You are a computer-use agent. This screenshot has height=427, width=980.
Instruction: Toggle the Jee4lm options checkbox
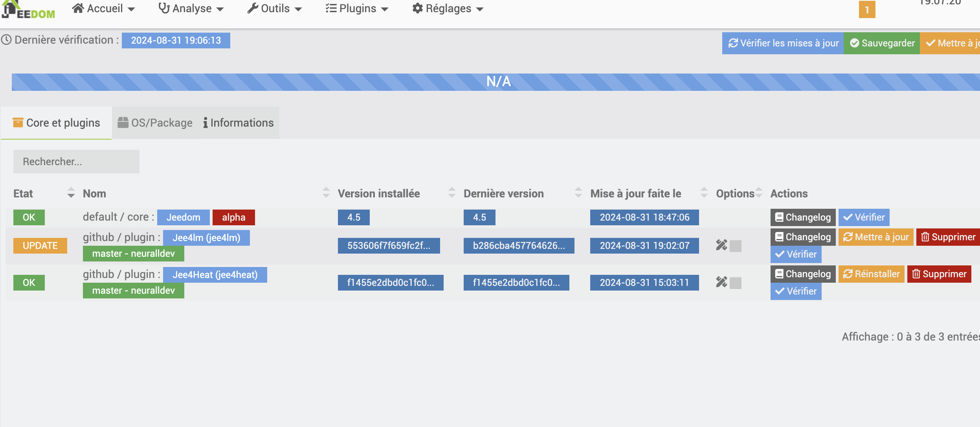(735, 246)
